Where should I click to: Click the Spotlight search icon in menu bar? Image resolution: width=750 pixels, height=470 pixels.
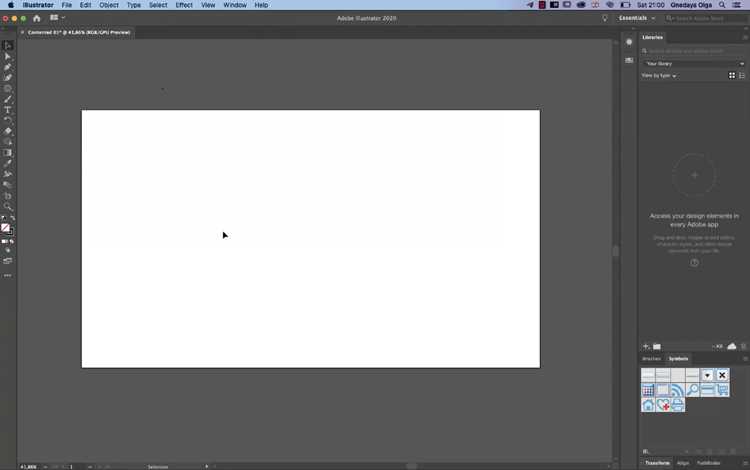722,5
